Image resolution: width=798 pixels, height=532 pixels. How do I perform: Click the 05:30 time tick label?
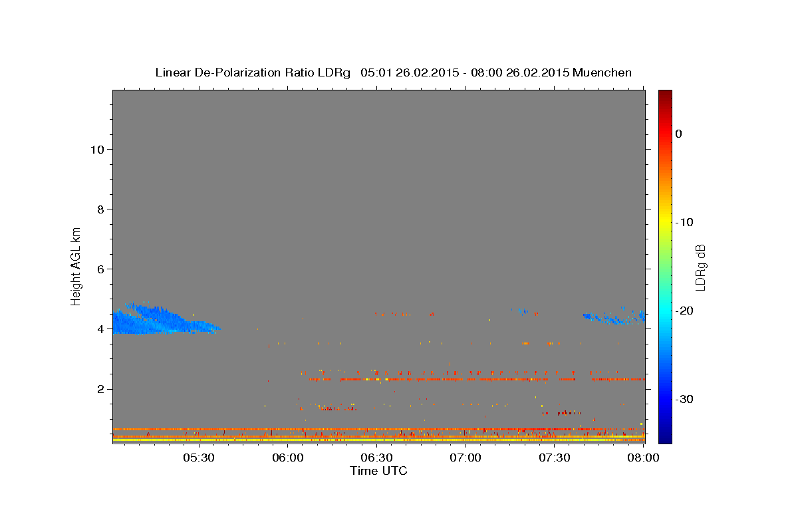click(x=198, y=458)
